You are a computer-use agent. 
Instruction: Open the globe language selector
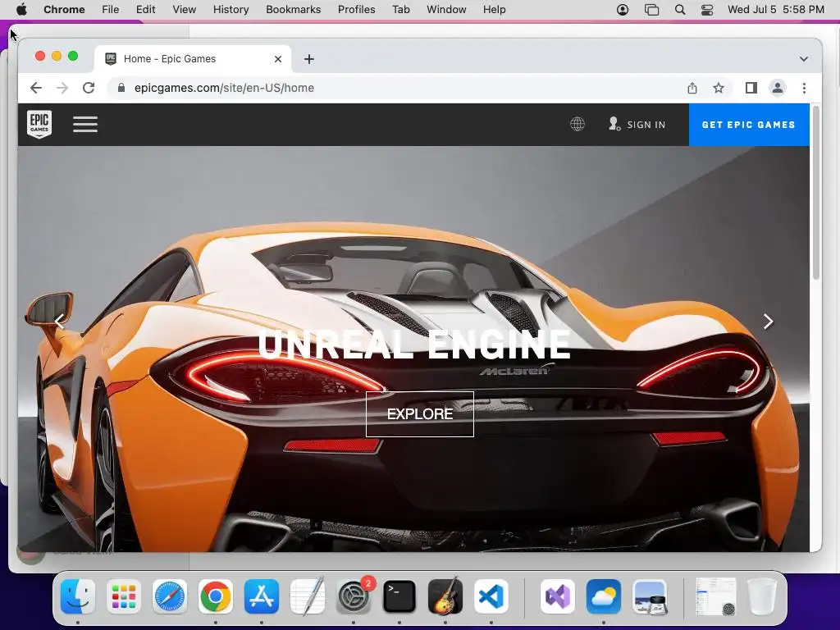(577, 125)
